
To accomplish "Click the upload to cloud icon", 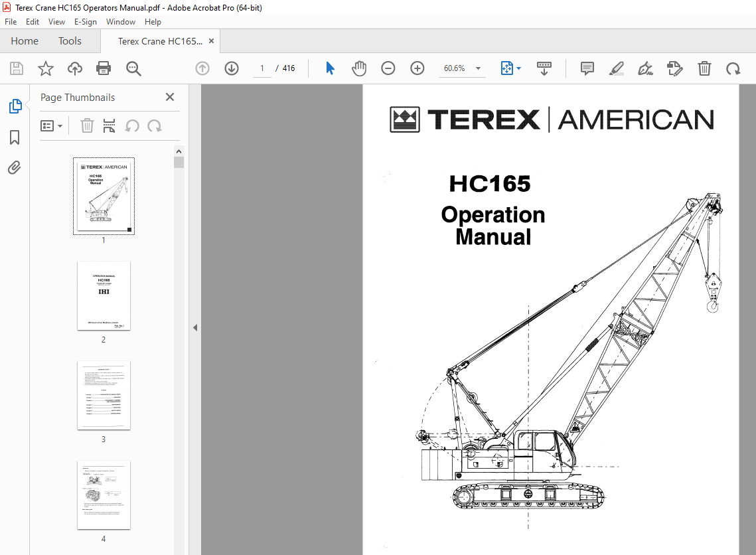I will click(x=75, y=68).
